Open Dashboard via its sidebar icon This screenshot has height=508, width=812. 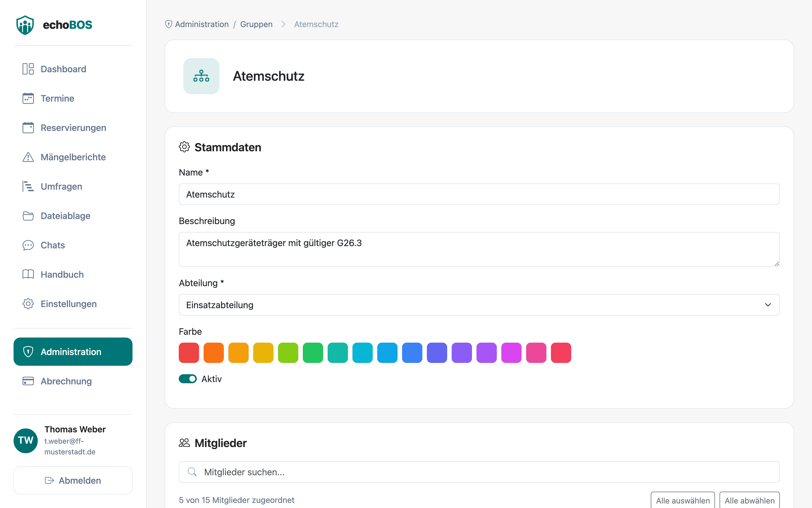[x=28, y=69]
